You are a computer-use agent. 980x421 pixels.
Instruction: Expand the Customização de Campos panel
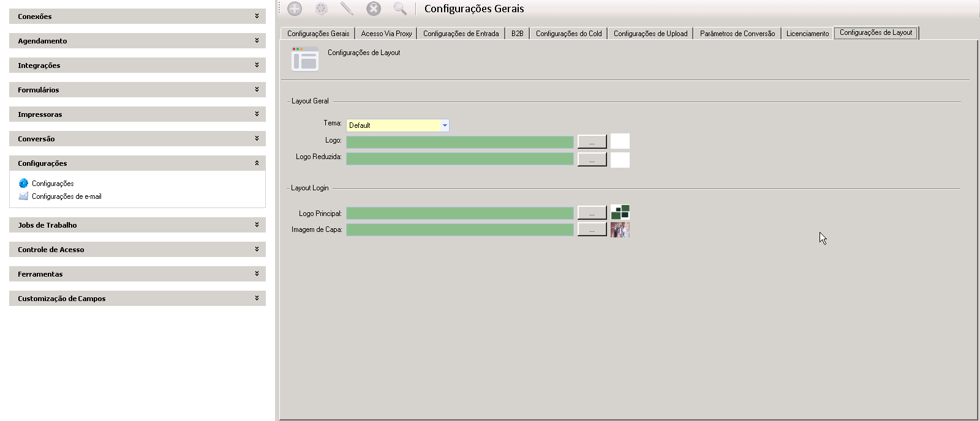pyautogui.click(x=137, y=298)
